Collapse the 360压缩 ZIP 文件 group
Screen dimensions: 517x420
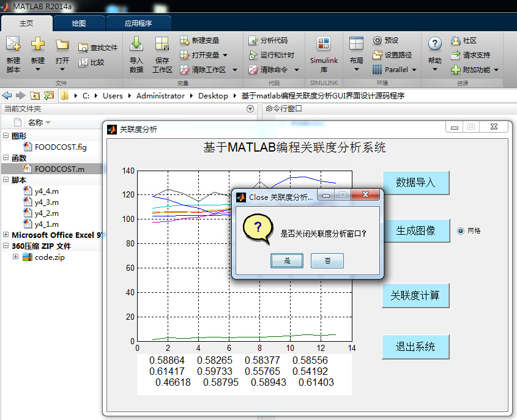(x=6, y=245)
